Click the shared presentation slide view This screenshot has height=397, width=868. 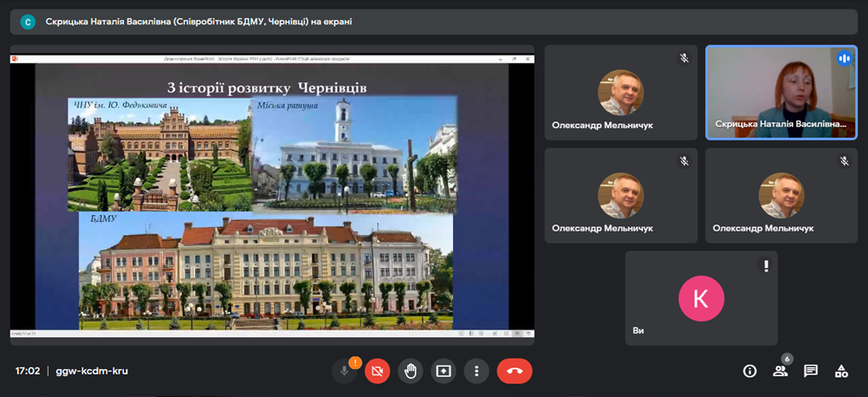click(272, 195)
